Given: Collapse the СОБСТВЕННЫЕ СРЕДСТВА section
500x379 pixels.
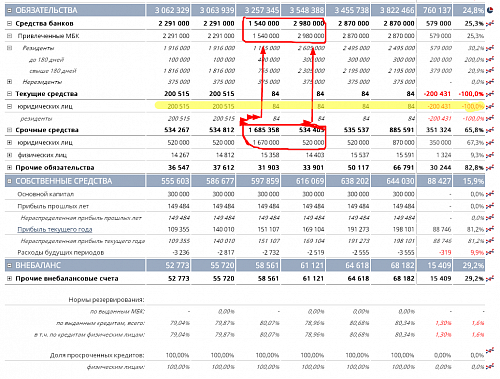Looking at the screenshot, I should pos(9,181).
